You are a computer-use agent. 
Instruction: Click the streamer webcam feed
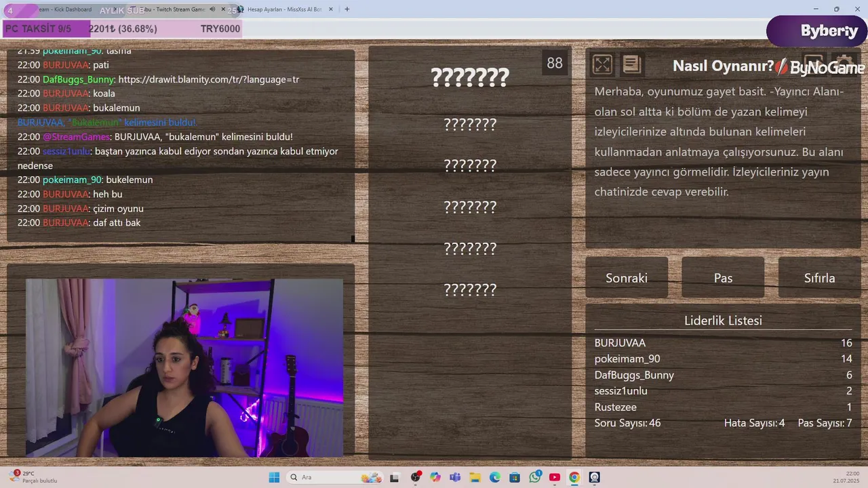(184, 367)
